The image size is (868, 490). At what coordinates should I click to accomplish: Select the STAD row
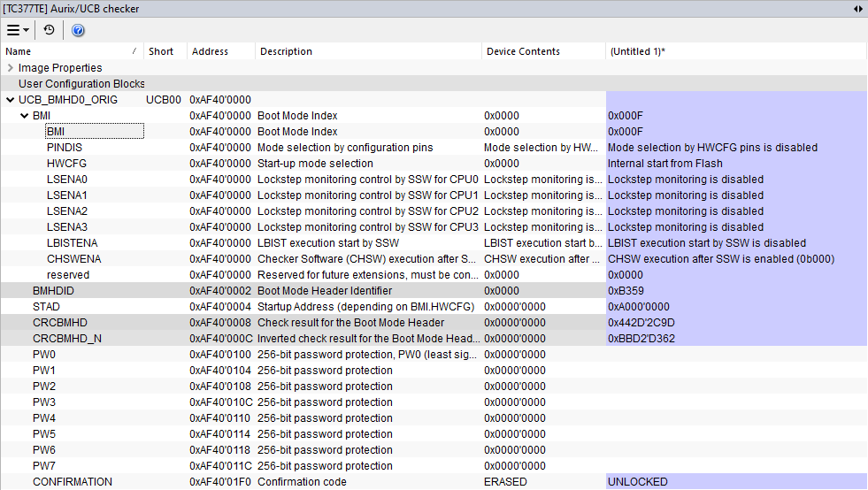coord(434,307)
